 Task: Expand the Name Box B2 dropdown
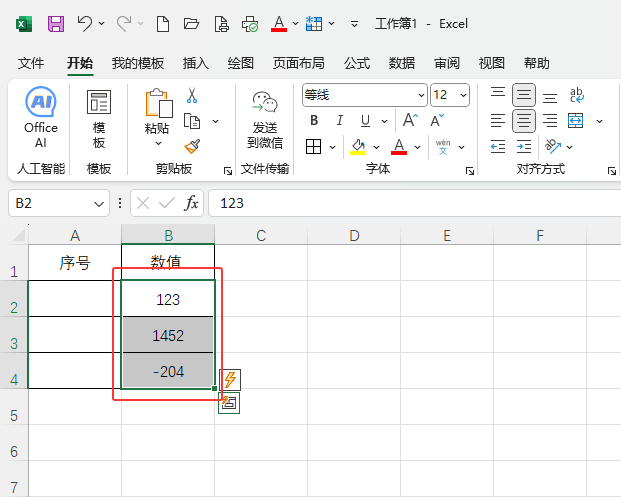(x=99, y=204)
